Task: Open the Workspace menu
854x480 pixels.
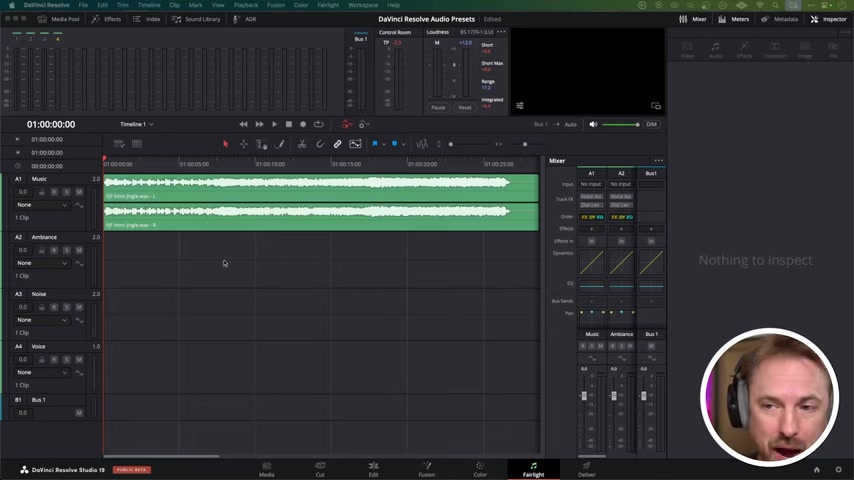Action: 363,5
